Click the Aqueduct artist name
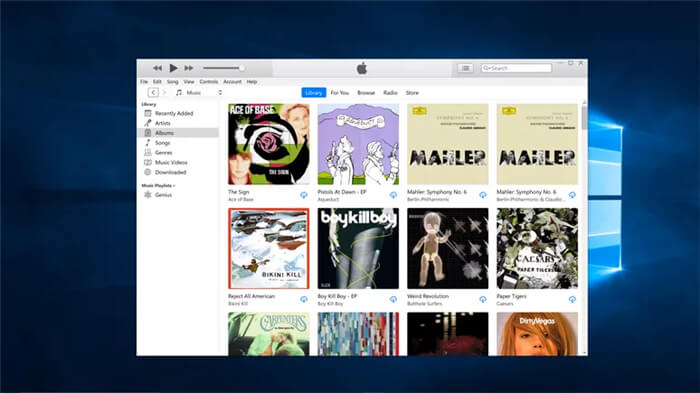The height and width of the screenshot is (393, 700). [328, 200]
